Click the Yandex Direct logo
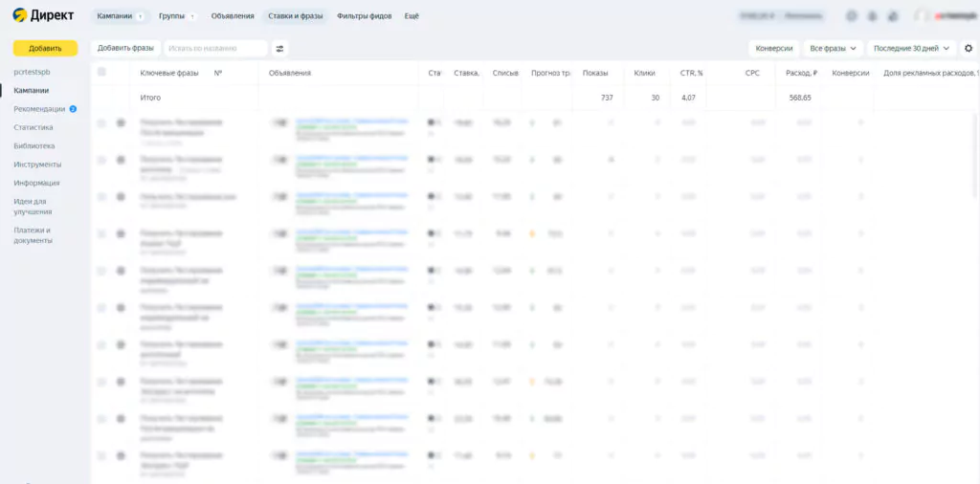The height and width of the screenshot is (484, 980). tap(44, 15)
